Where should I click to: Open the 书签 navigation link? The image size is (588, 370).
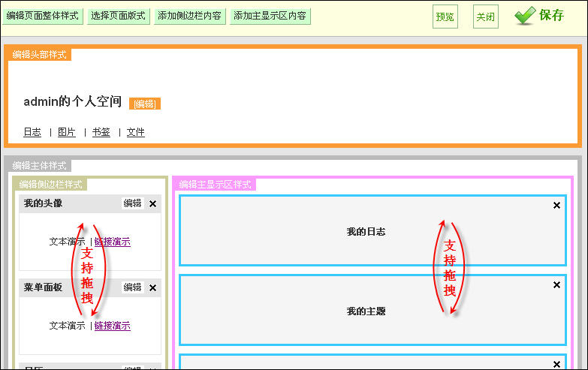(x=101, y=132)
